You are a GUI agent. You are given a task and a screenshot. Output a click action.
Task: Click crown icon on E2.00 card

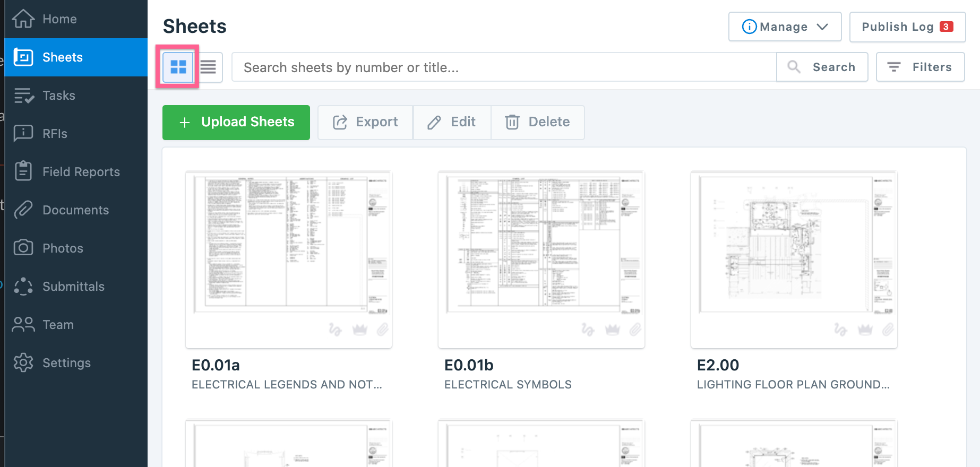[865, 330]
